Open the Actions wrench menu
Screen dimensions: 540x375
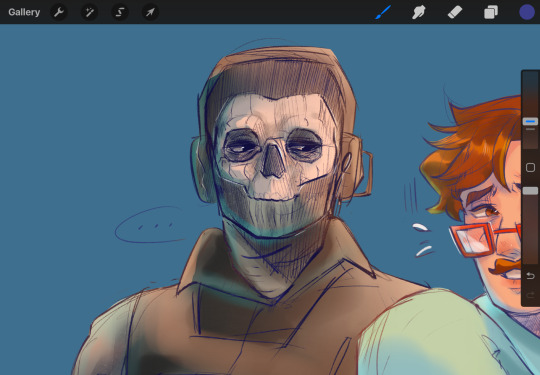59,12
